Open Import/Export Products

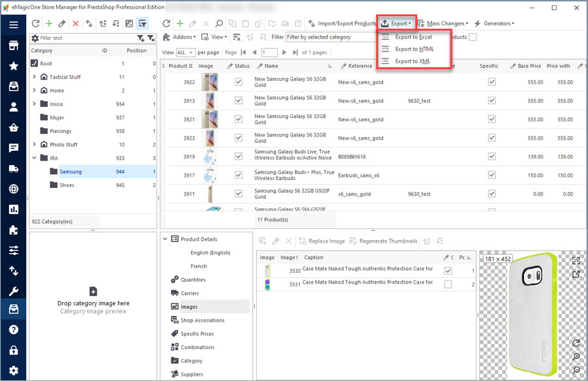pos(342,23)
